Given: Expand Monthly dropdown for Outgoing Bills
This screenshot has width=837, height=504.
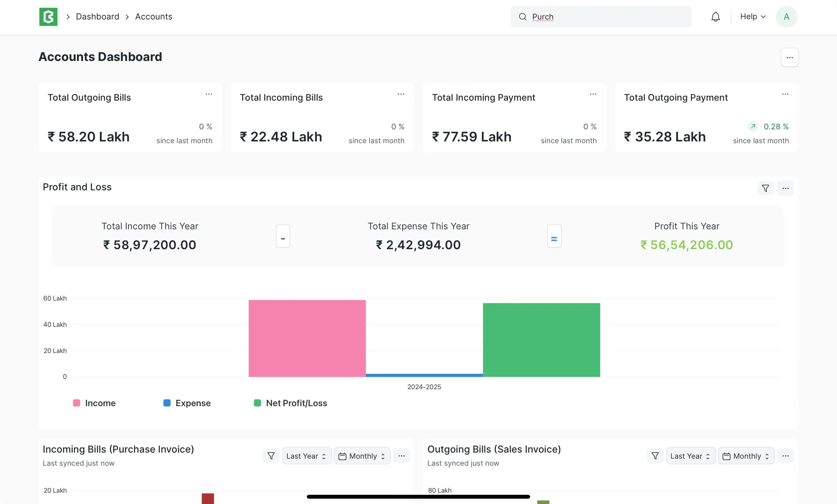Looking at the screenshot, I should click(x=746, y=456).
